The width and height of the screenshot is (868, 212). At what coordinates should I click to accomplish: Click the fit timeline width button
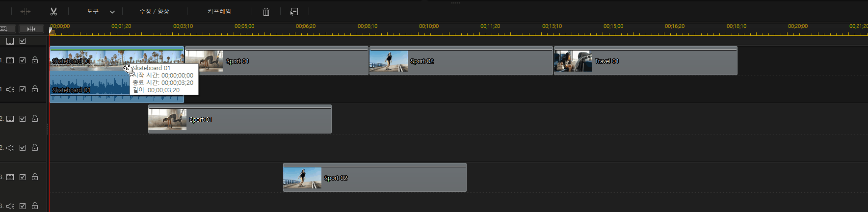[x=31, y=29]
